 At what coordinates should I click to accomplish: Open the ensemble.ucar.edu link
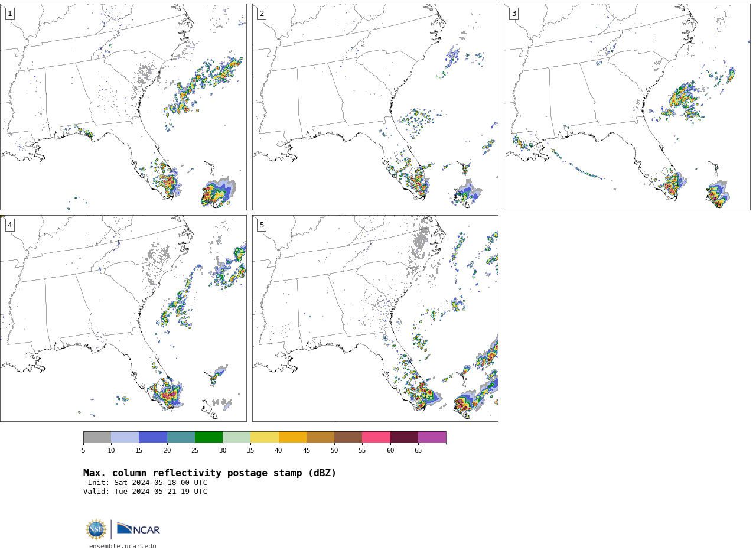coord(123,547)
